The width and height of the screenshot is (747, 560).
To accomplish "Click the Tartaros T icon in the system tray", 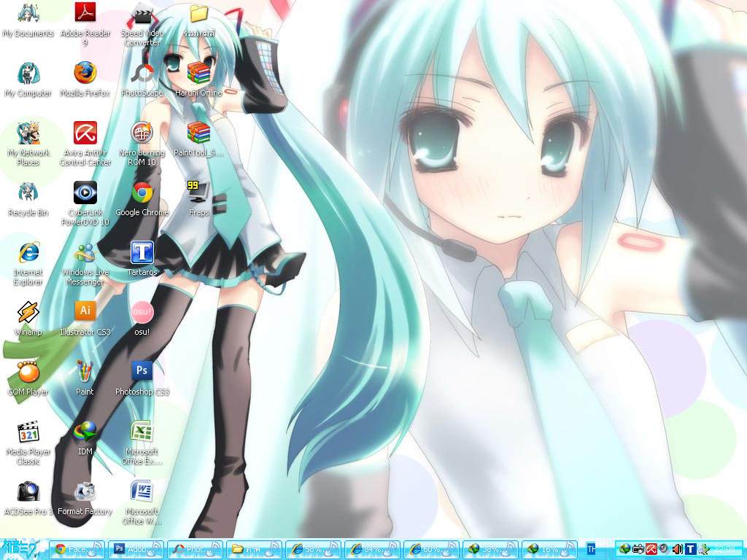I will tap(691, 549).
